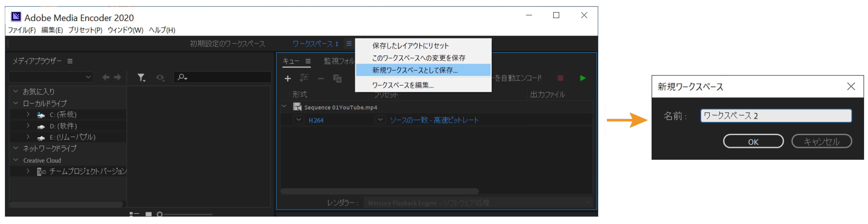Open the プリセット(P) menu
Viewport: 868px width, 224px height.
pyautogui.click(x=85, y=30)
